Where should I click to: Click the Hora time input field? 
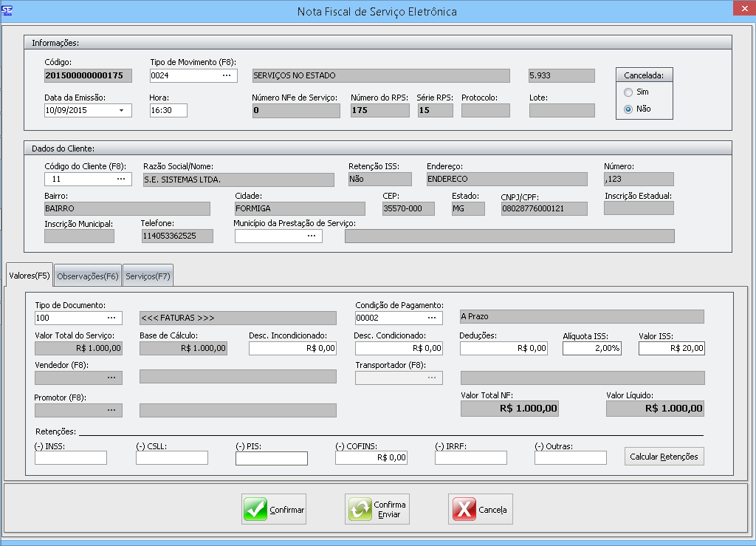168,110
